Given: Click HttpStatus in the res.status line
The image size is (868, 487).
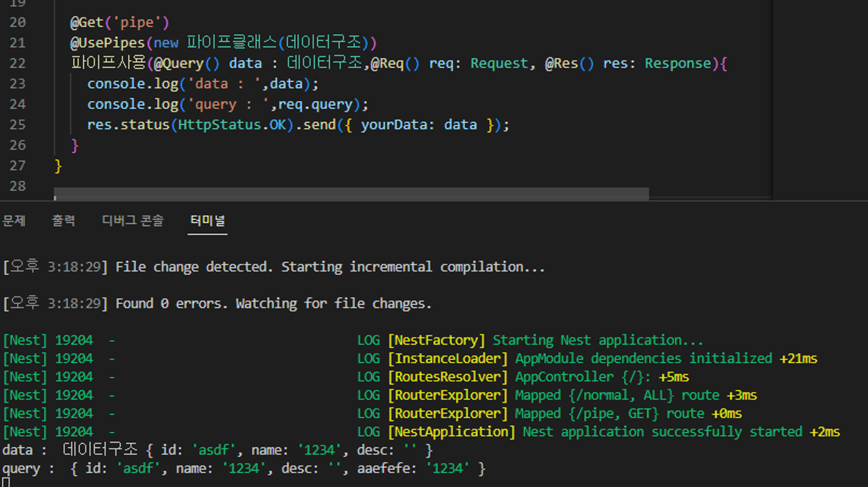Looking at the screenshot, I should [219, 125].
